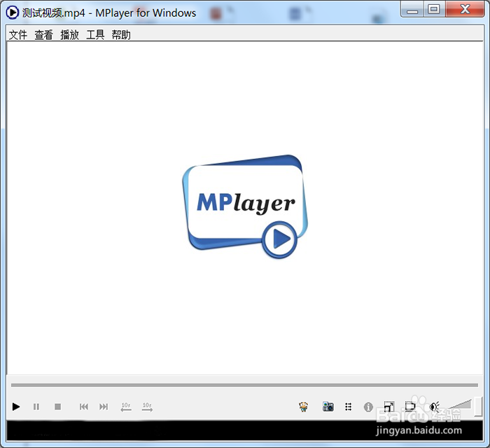Minimize the MPlayer window
The height and width of the screenshot is (448, 490).
[412, 9]
